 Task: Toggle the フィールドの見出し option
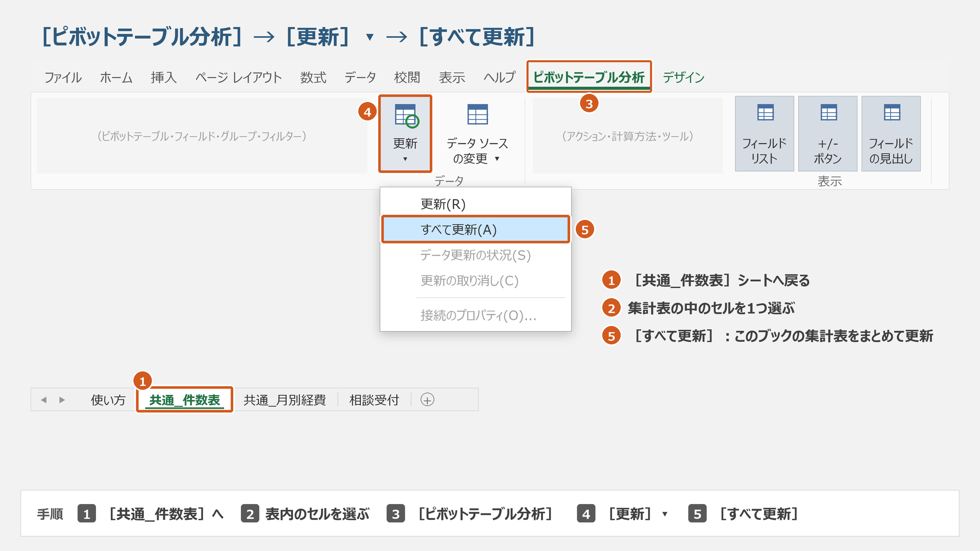pyautogui.click(x=891, y=134)
